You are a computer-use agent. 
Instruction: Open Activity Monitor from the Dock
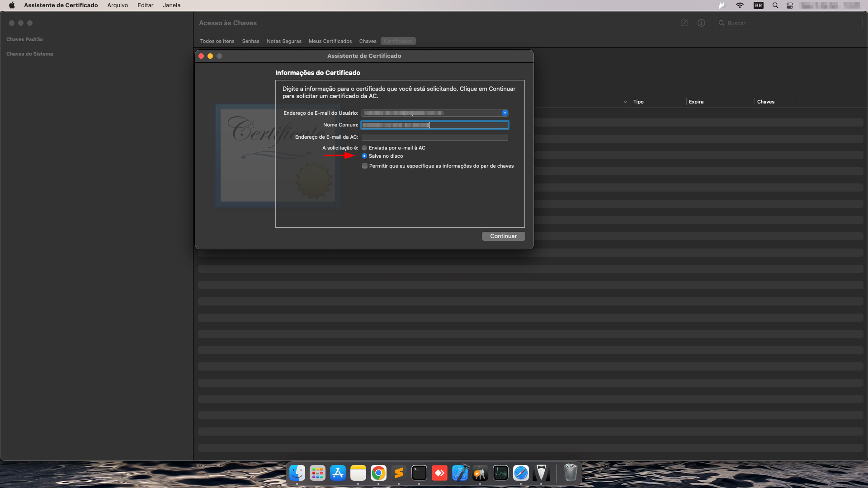[x=500, y=473]
